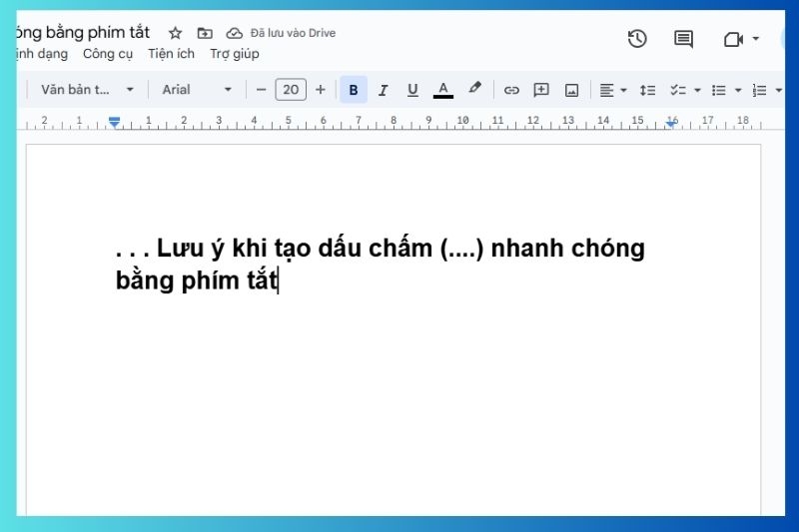The height and width of the screenshot is (532, 799).
Task: Open the comments history icon
Action: click(683, 39)
